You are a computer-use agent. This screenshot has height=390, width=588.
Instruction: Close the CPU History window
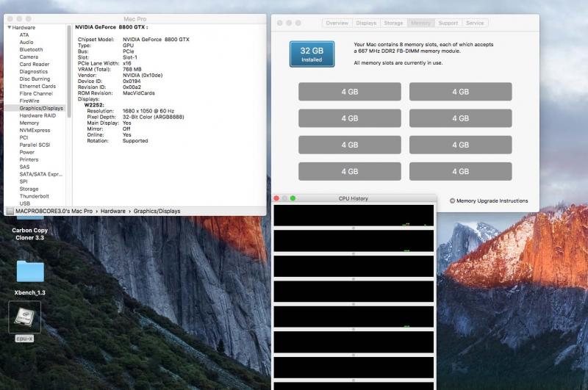click(277, 198)
